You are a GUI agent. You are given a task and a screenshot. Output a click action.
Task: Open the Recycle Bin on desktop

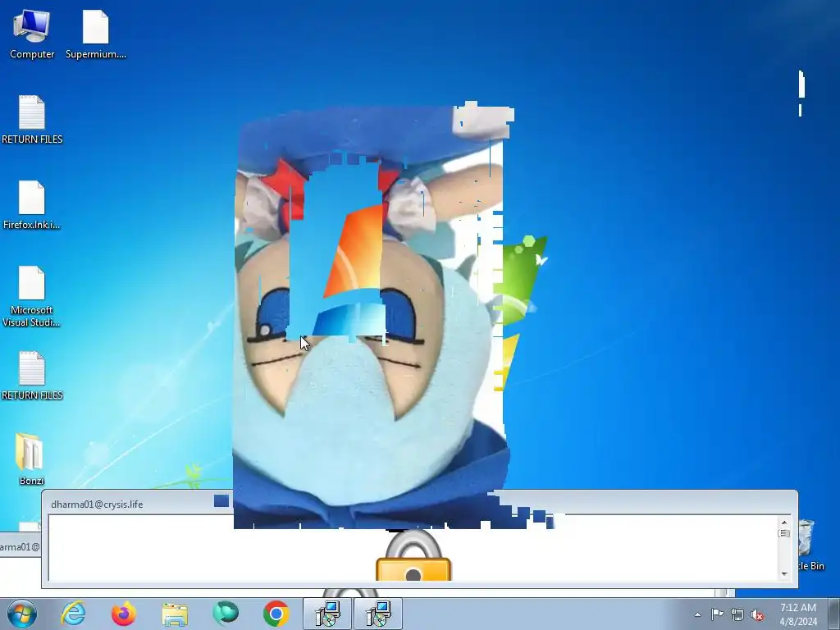[809, 546]
